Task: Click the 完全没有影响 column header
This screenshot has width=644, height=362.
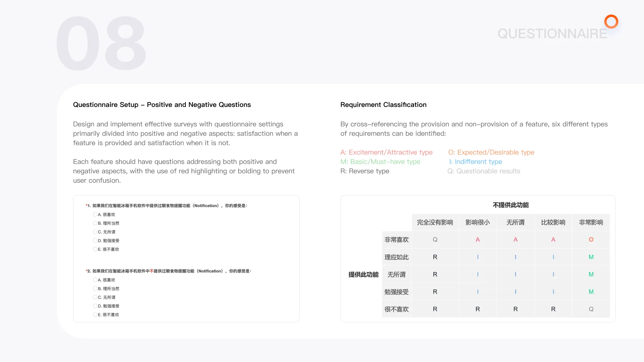Action: [x=435, y=222]
